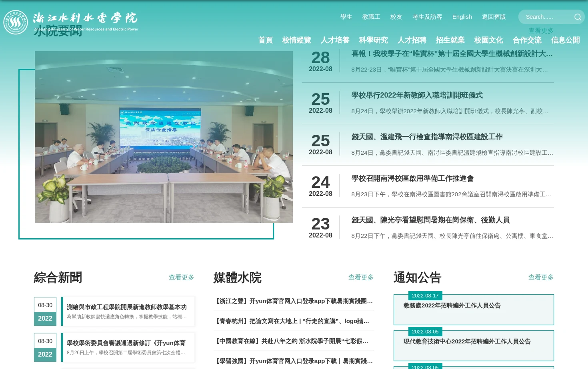The image size is (588, 369).
Task: Open 錢天國、溫建飛一行檢查指導南潯校區建設工作 article
Action: [x=427, y=137]
